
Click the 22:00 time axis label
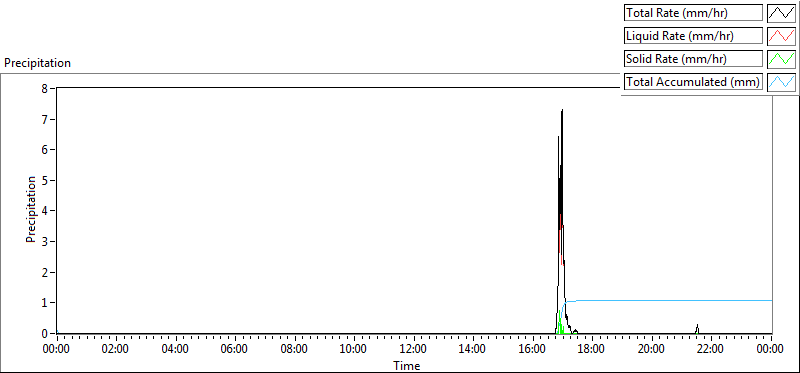tap(711, 350)
